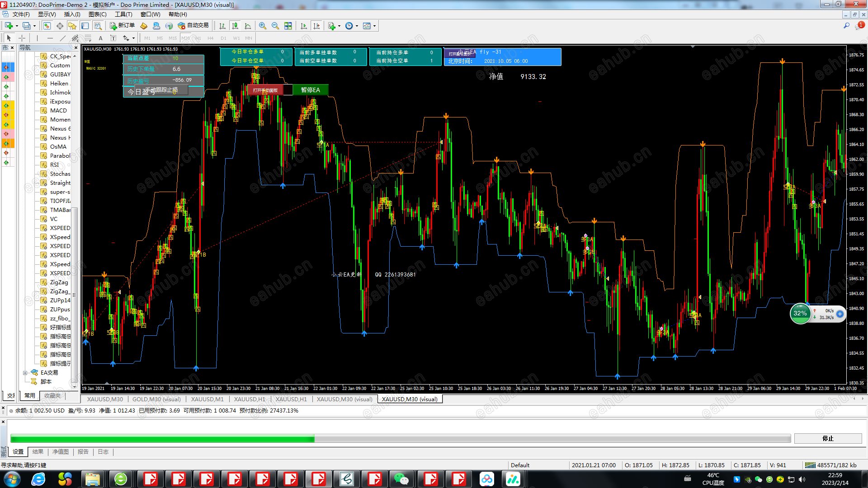The image size is (868, 488).
Task: Open the new chart dropdown arrow
Action: coord(17,26)
